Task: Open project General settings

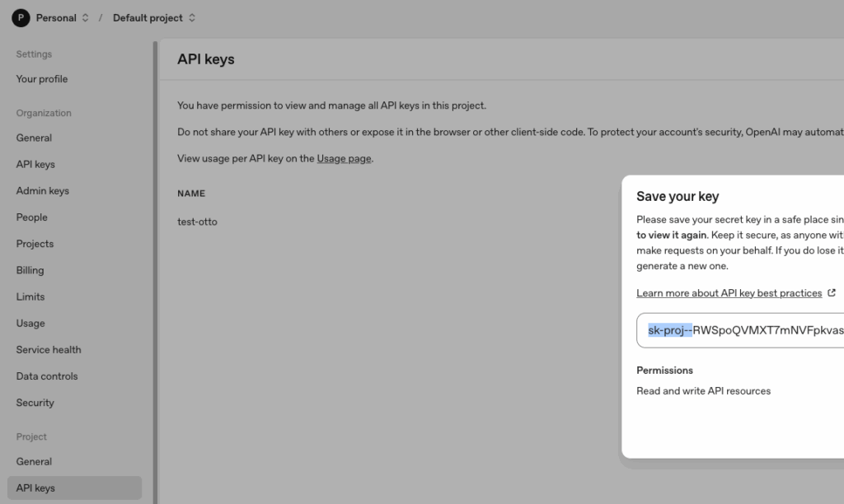Action: pyautogui.click(x=34, y=461)
